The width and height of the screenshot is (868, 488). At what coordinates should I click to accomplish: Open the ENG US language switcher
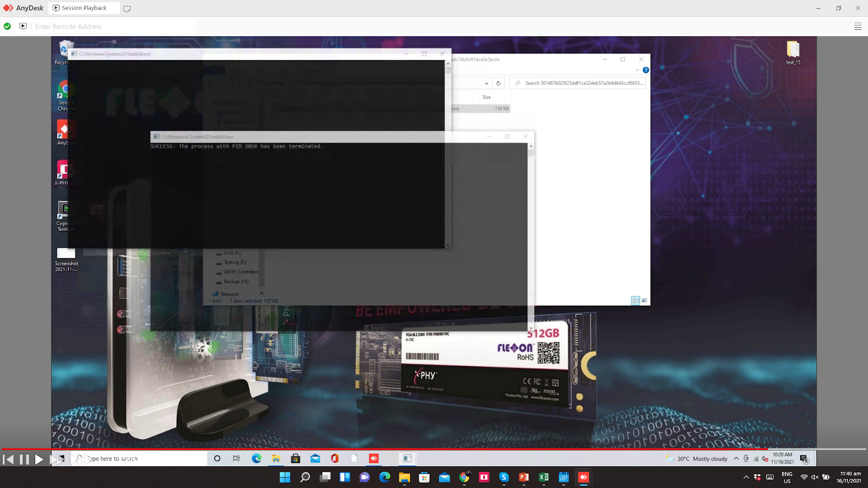(x=787, y=477)
